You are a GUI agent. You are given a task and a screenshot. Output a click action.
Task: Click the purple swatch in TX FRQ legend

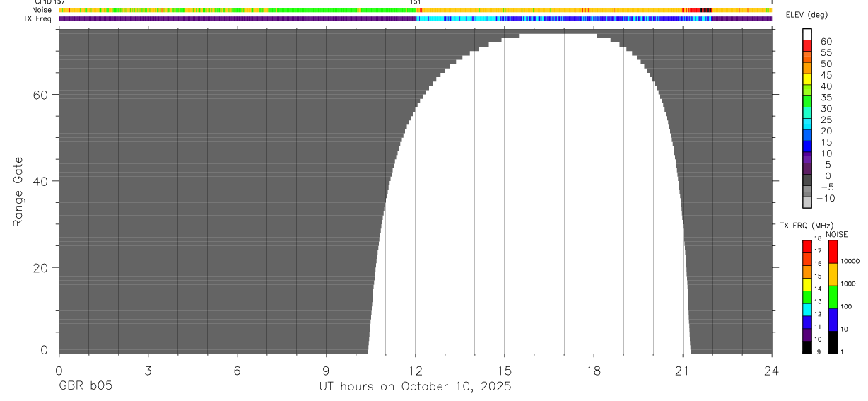coord(807,335)
